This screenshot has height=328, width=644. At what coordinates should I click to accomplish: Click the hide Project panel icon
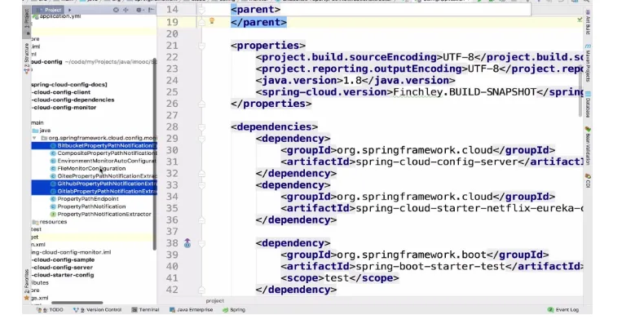(x=151, y=10)
